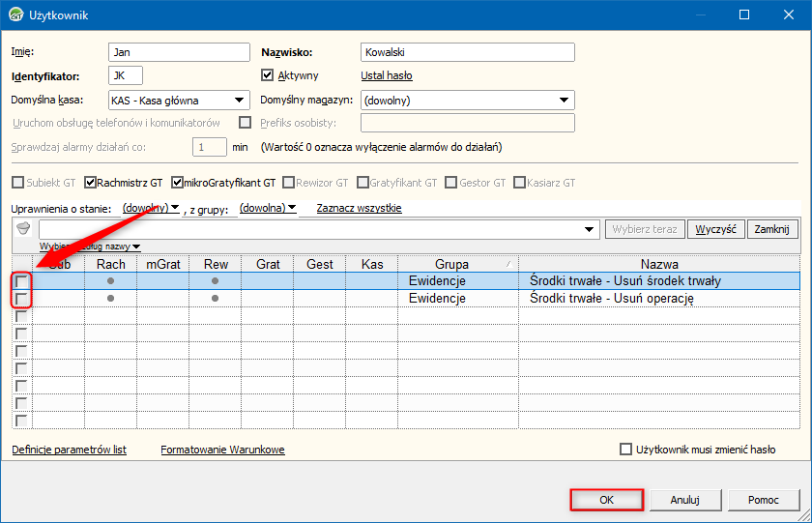Viewport: 812px width, 523px height.
Task: Uncheck the Rachmistrz GT module checkbox
Action: pos(91,182)
